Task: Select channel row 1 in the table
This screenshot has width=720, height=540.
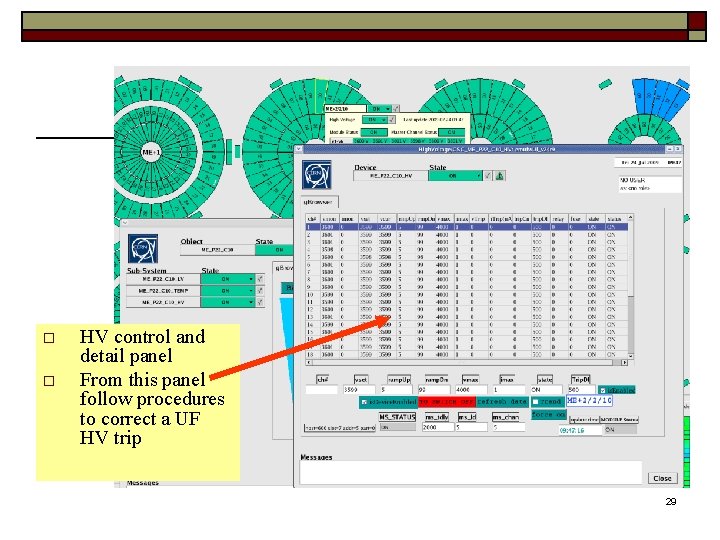Action: click(x=467, y=227)
